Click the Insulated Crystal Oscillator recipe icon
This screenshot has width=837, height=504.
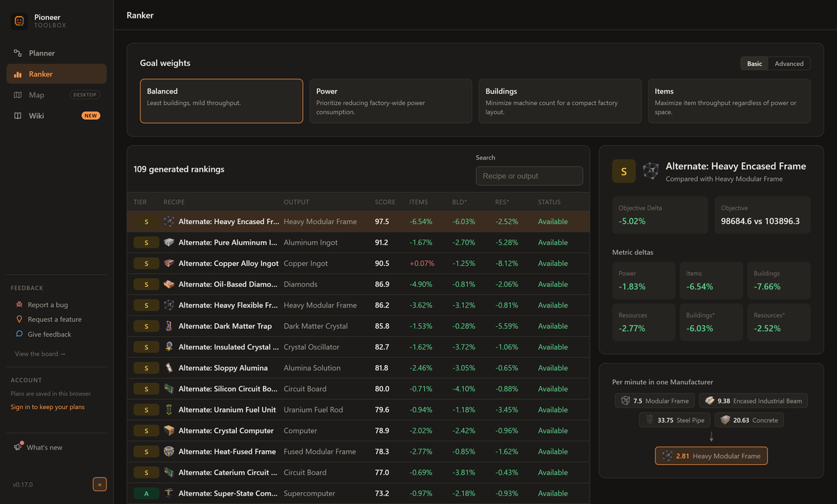pos(169,347)
